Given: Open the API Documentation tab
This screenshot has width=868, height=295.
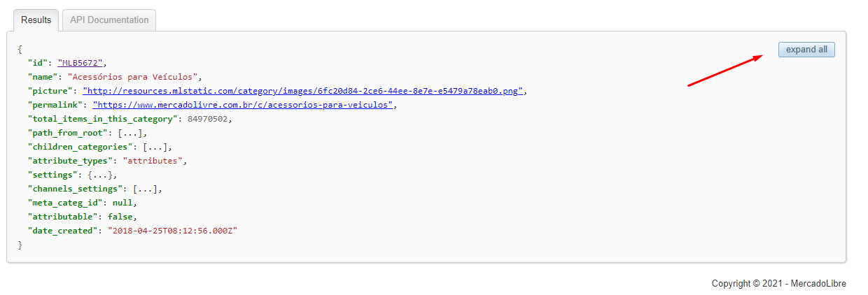Looking at the screenshot, I should pos(109,20).
